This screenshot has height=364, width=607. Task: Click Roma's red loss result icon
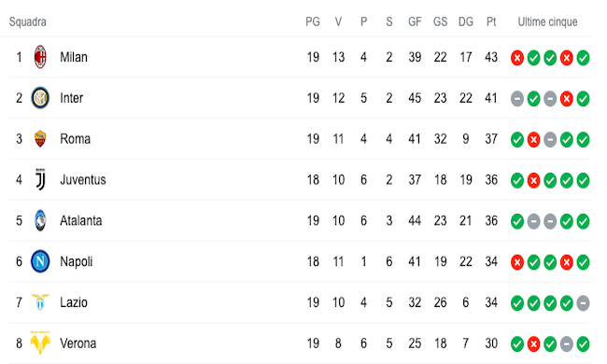tap(533, 139)
